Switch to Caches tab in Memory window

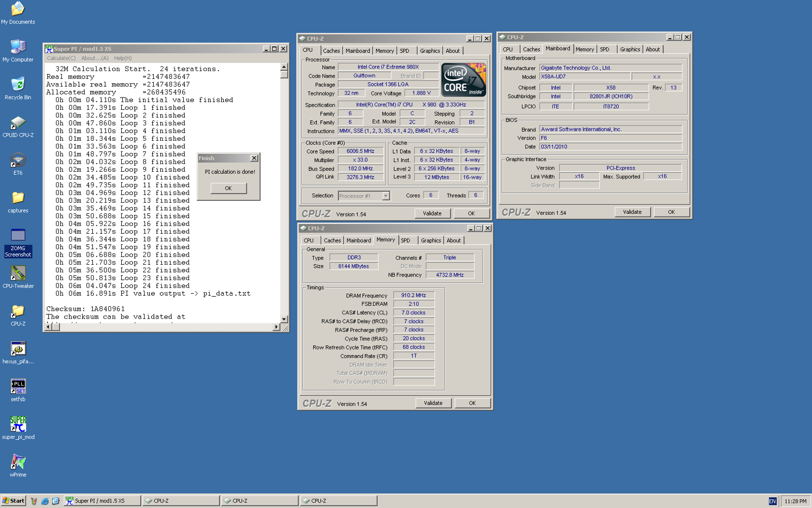pyautogui.click(x=332, y=240)
